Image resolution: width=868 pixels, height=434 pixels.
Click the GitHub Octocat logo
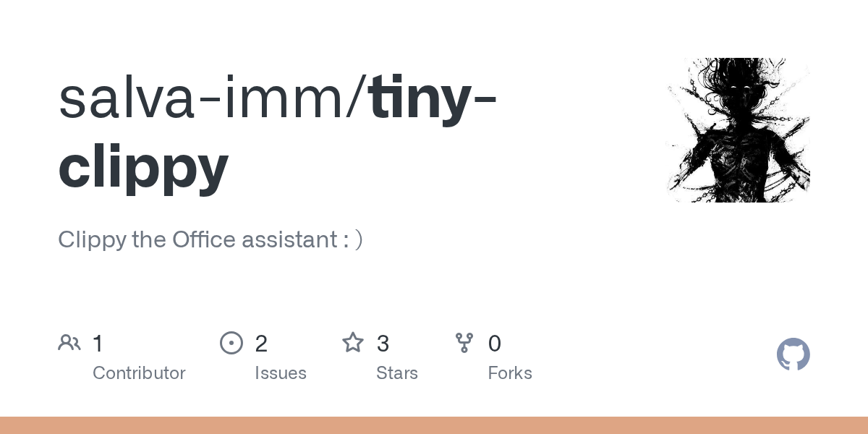[x=793, y=354]
